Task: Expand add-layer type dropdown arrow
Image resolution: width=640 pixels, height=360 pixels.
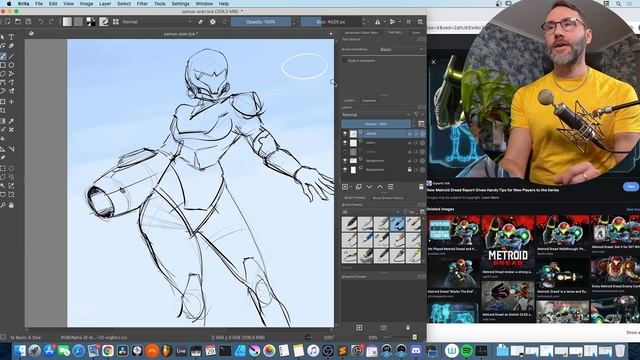Action: [x=351, y=187]
